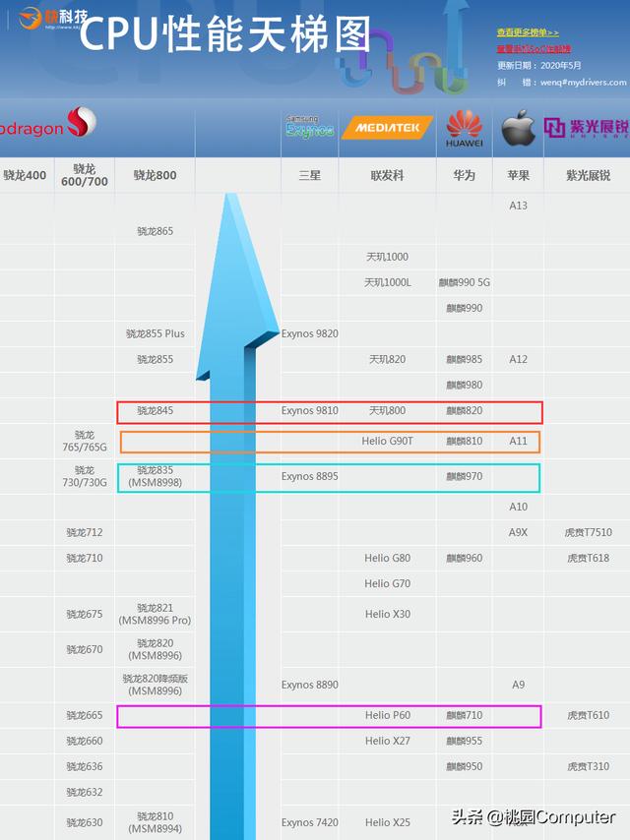Viewport: 630px width, 840px height.
Task: Click the 麒麟990 5G entry
Action: [465, 282]
